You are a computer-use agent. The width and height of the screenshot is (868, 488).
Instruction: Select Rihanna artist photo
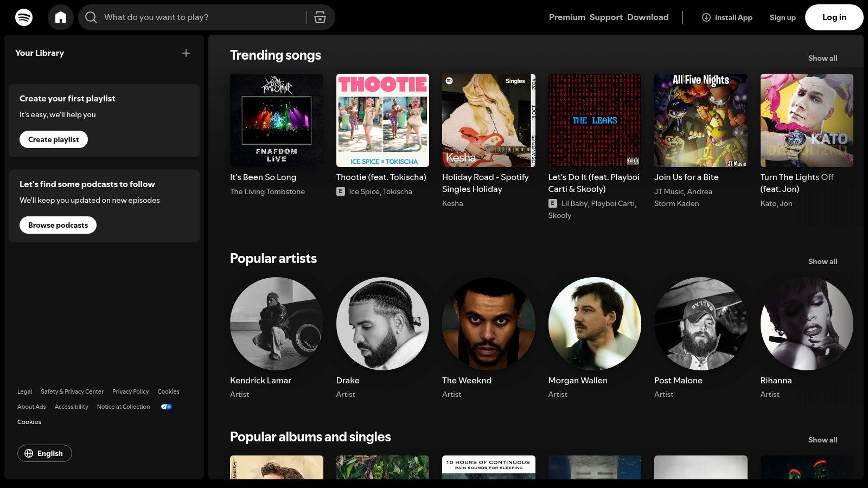807,324
